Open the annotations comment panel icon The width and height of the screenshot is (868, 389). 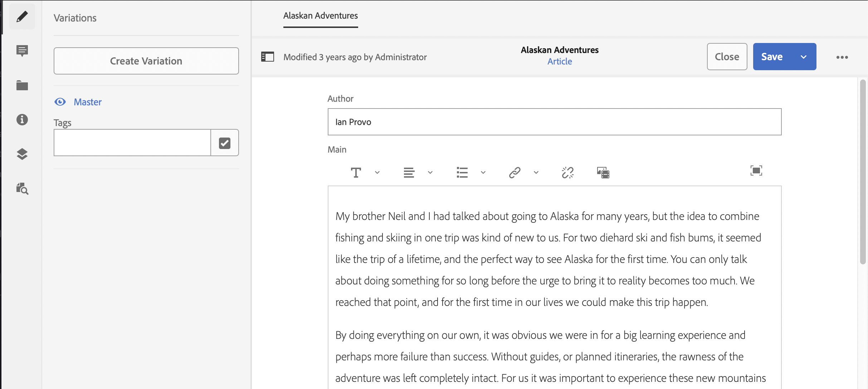pyautogui.click(x=22, y=51)
